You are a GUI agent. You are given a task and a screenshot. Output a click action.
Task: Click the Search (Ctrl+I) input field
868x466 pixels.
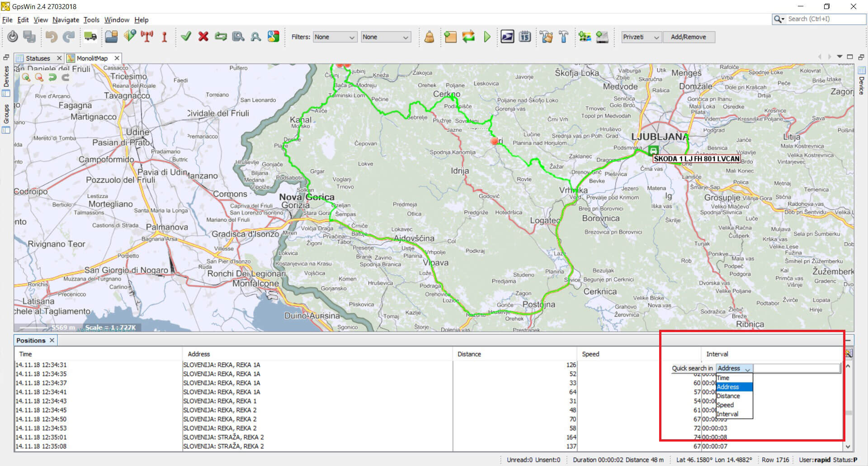(x=825, y=19)
